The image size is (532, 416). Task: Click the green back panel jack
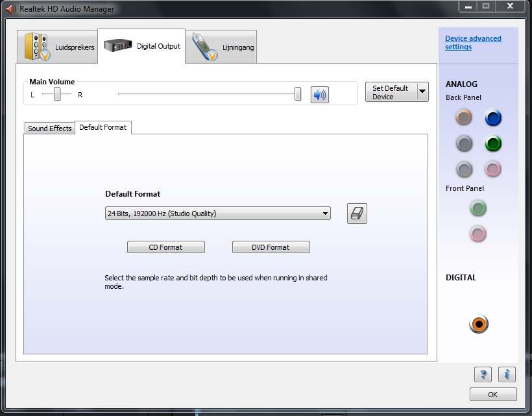pos(493,144)
